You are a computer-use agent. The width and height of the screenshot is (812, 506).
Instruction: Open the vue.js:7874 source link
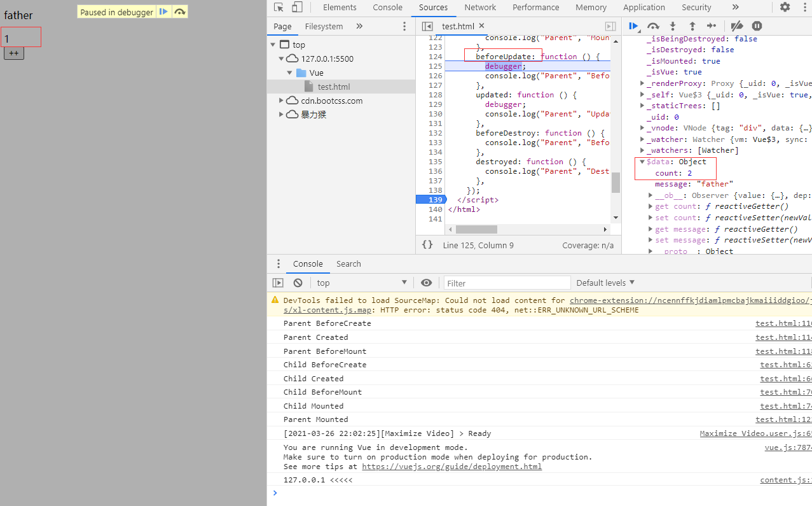[788, 447]
